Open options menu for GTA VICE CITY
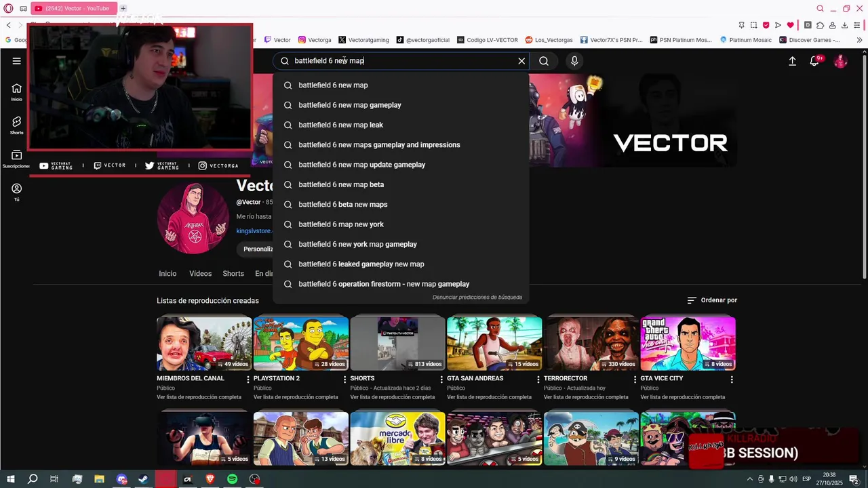 coord(732,380)
